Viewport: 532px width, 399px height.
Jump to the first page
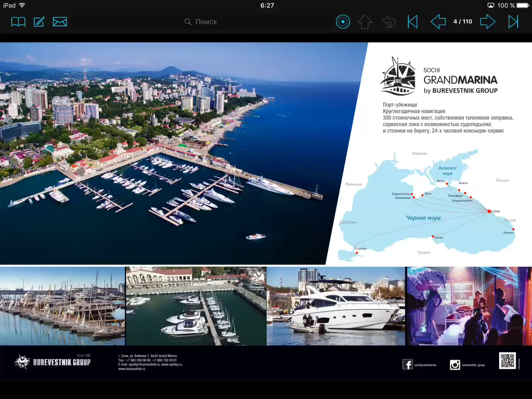point(413,22)
